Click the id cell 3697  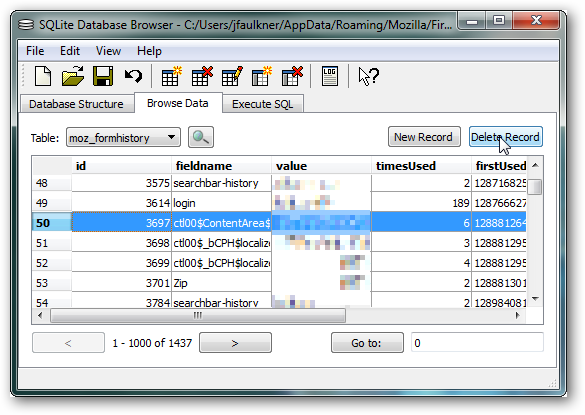[121, 223]
